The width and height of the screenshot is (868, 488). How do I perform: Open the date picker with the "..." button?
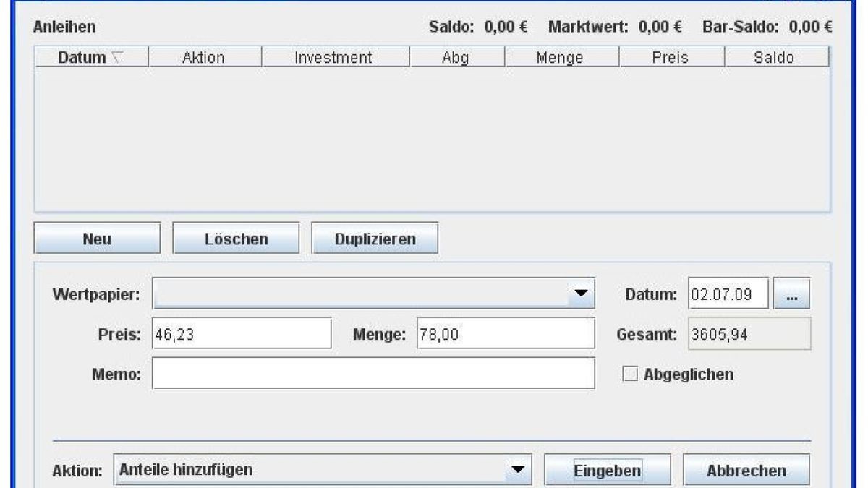coord(792,294)
